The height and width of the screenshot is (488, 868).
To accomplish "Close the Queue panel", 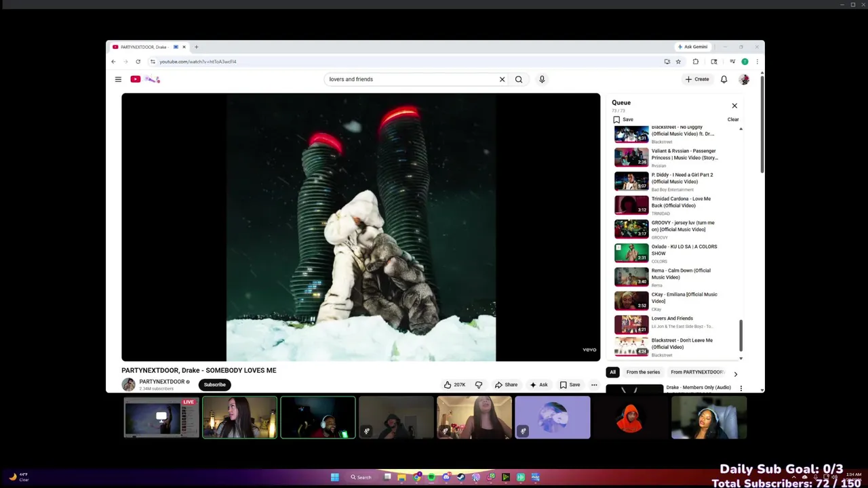I will [x=734, y=106].
